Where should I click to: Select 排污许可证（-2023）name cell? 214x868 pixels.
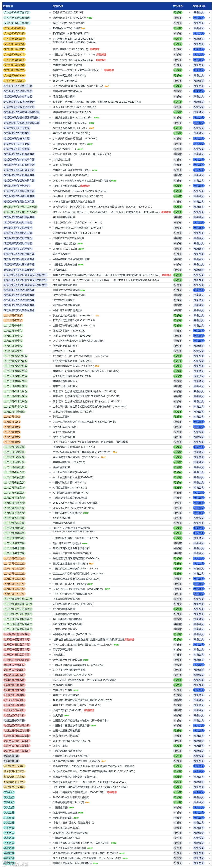click(x=112, y=351)
